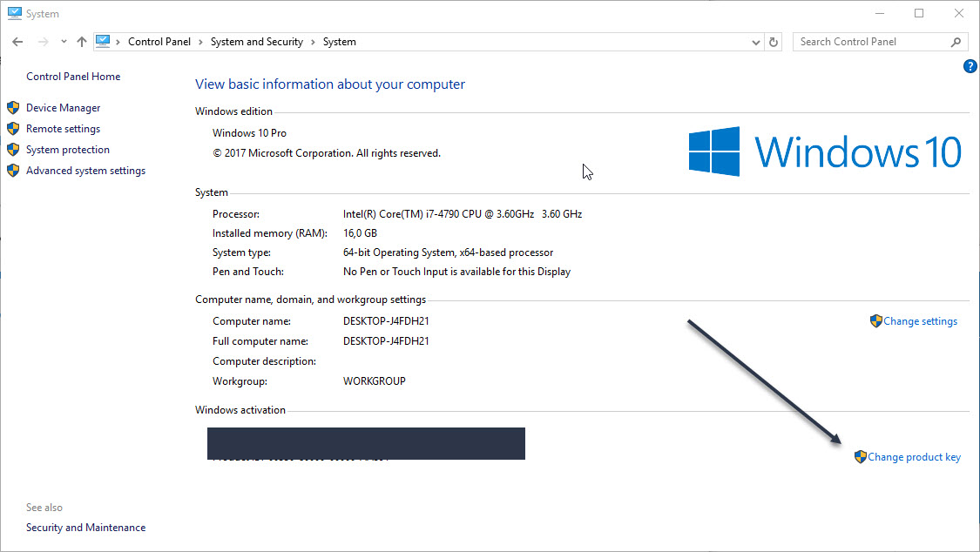The height and width of the screenshot is (552, 980).
Task: Click the blue Help question mark icon
Action: (x=970, y=65)
